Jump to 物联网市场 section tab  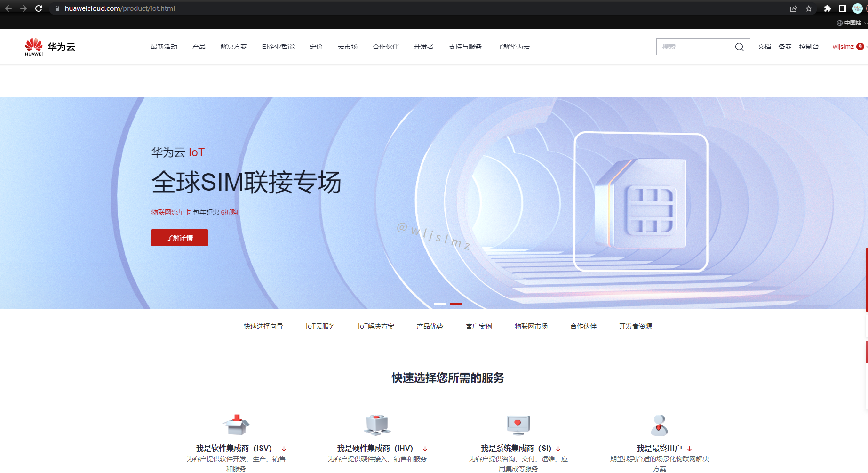click(x=531, y=326)
